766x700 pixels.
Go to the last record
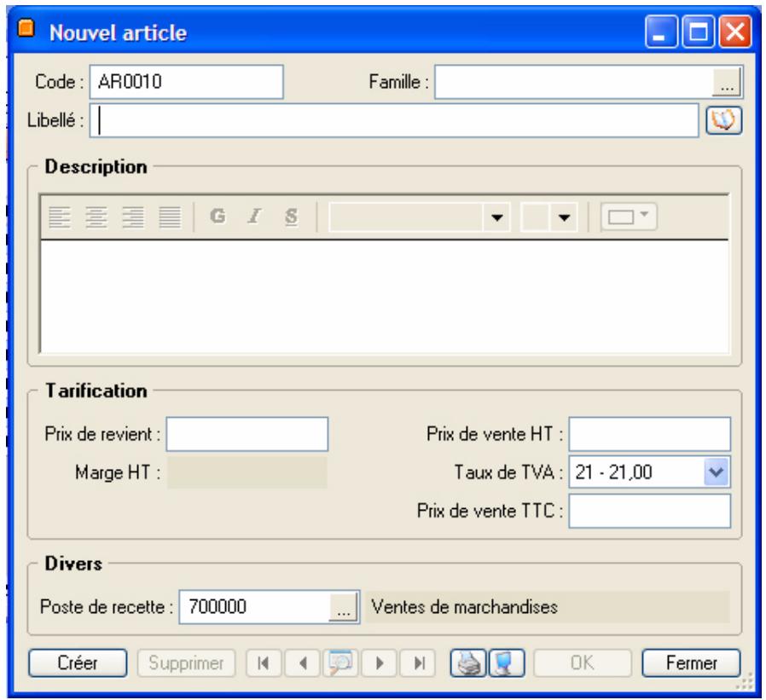[418, 662]
